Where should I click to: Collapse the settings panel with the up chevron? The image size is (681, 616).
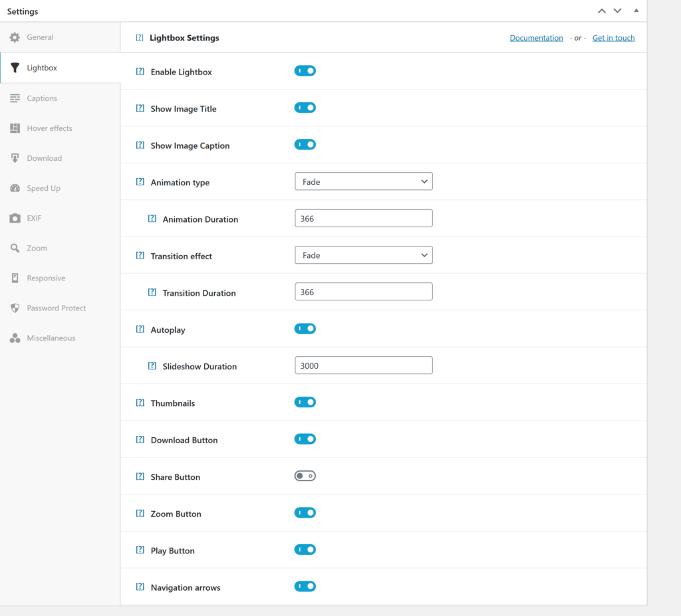[602, 11]
